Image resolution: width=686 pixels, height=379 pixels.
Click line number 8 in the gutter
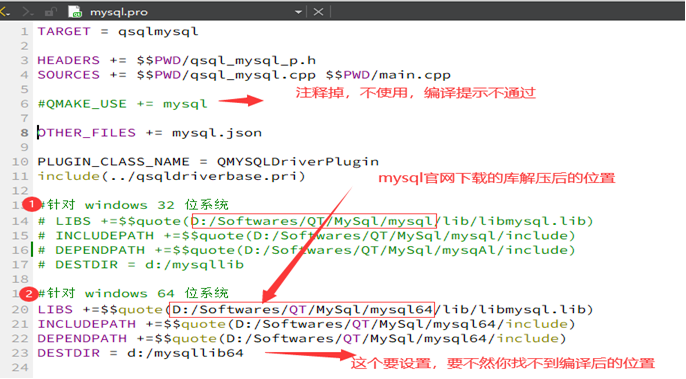(x=24, y=133)
